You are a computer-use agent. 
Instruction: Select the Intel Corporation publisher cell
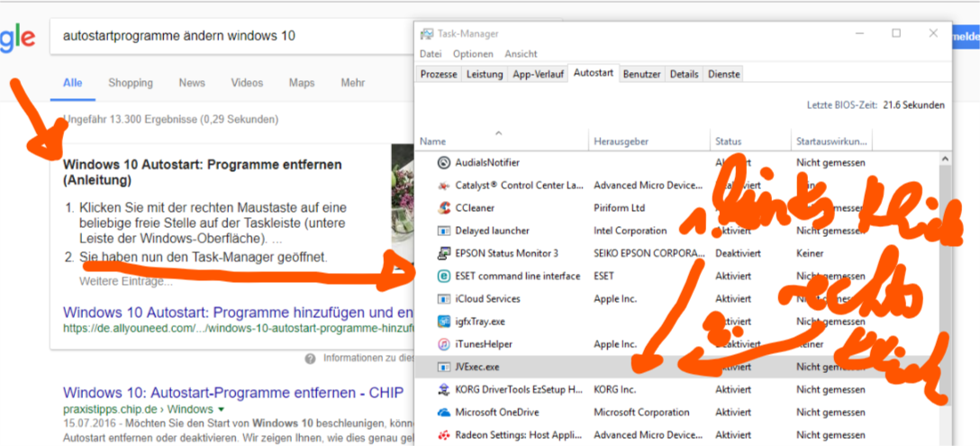tap(630, 231)
